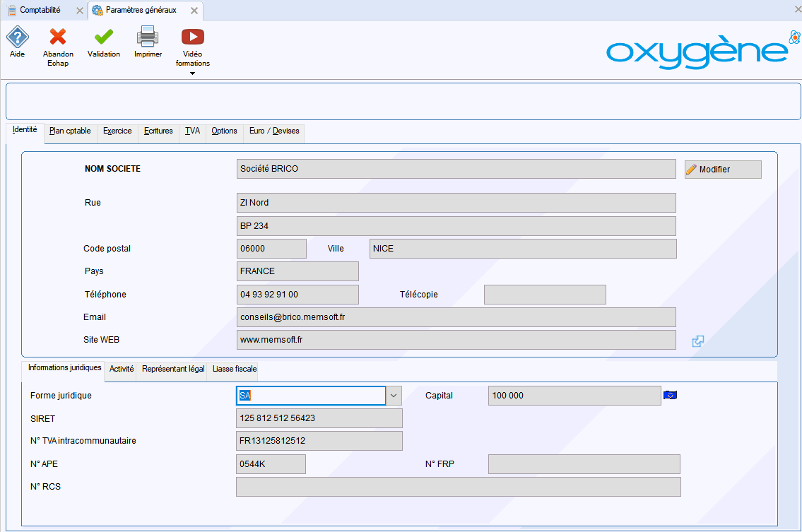Select the Forme juridique combo box field

point(311,396)
